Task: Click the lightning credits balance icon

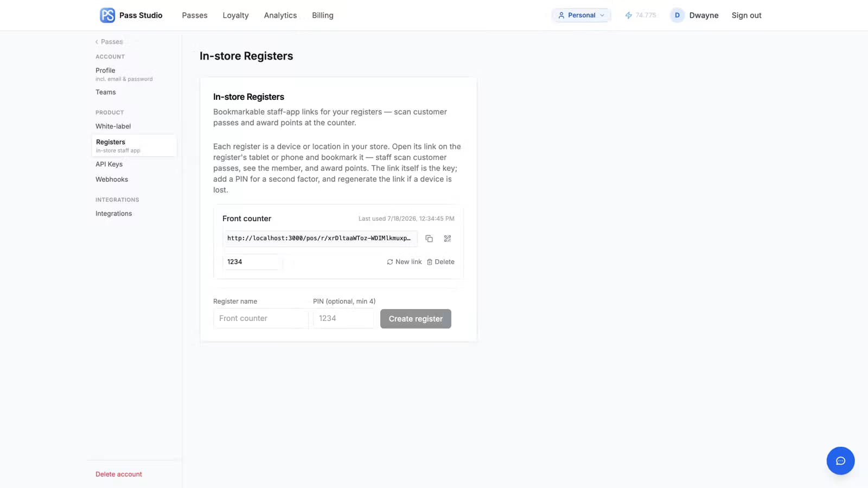Action: (628, 15)
